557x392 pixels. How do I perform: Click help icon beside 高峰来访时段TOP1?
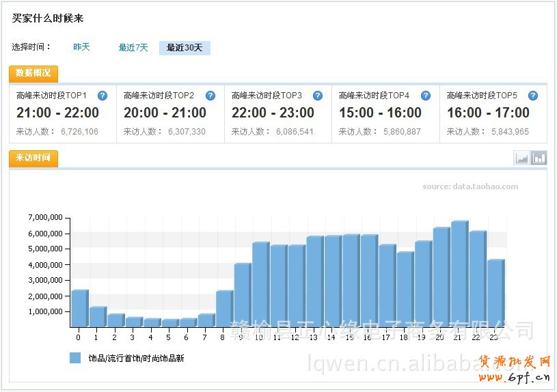[103, 96]
